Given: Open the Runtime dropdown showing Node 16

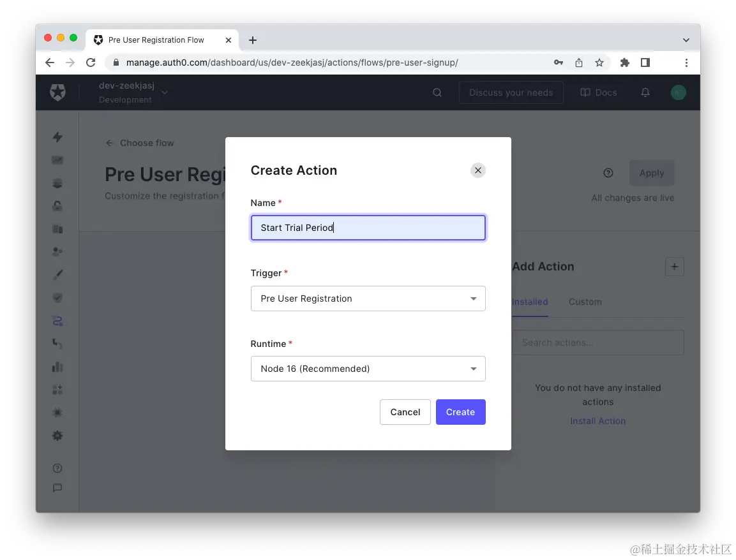Looking at the screenshot, I should pyautogui.click(x=368, y=369).
